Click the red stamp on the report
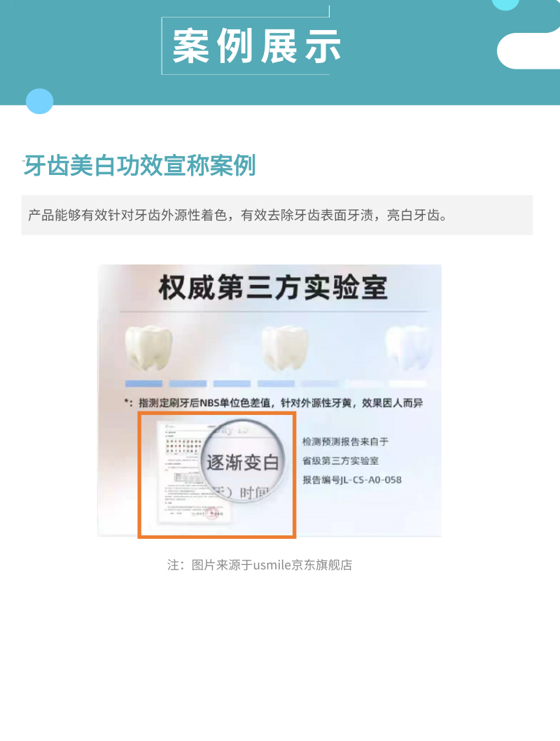Image resolution: width=560 pixels, height=741 pixels. (213, 512)
